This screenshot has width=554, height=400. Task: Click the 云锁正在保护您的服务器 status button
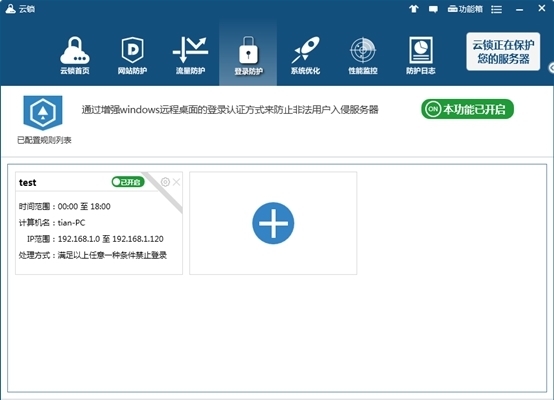pos(503,52)
